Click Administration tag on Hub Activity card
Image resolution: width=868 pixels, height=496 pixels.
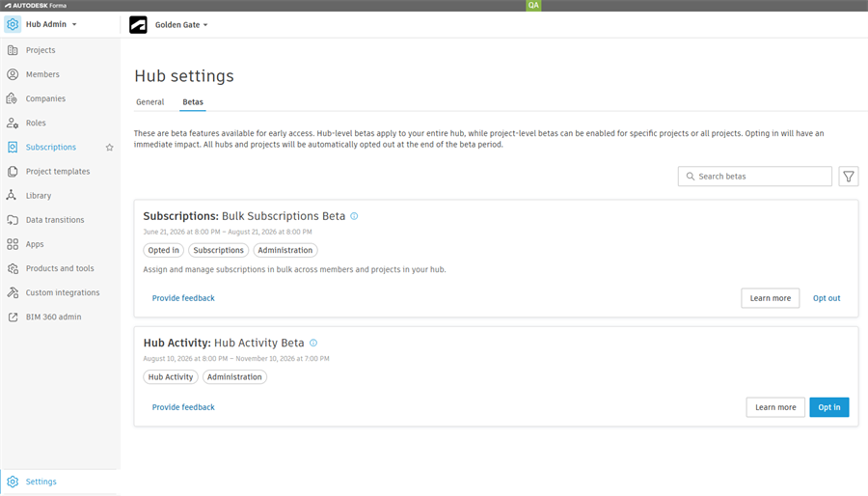[x=234, y=377]
